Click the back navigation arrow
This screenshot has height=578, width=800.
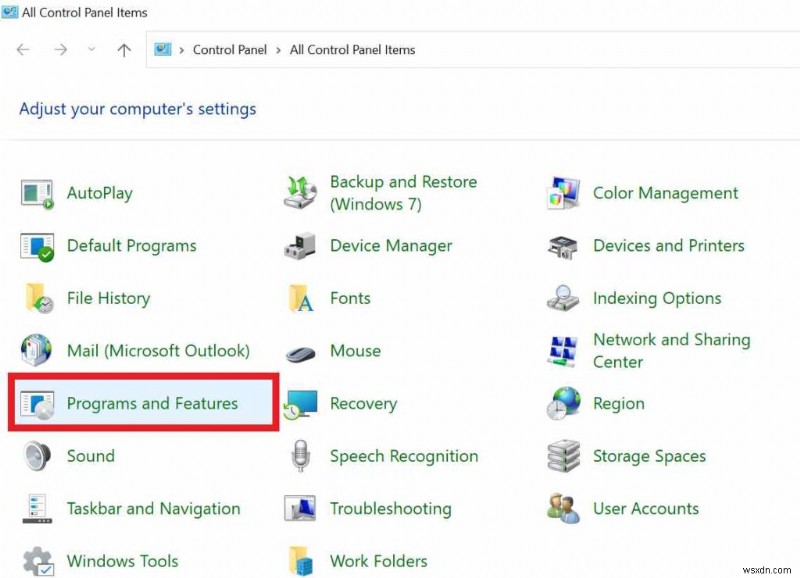click(x=22, y=49)
